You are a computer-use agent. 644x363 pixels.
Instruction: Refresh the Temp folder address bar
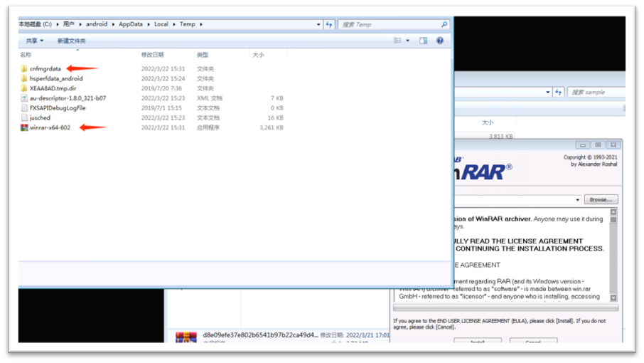pyautogui.click(x=329, y=24)
